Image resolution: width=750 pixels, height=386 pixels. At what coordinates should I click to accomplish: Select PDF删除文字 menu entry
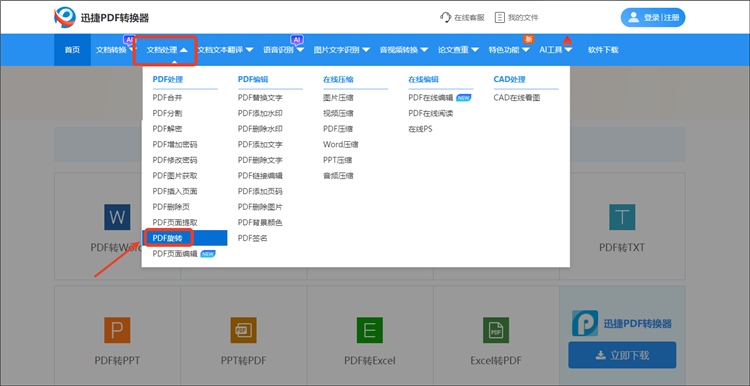tap(260, 160)
